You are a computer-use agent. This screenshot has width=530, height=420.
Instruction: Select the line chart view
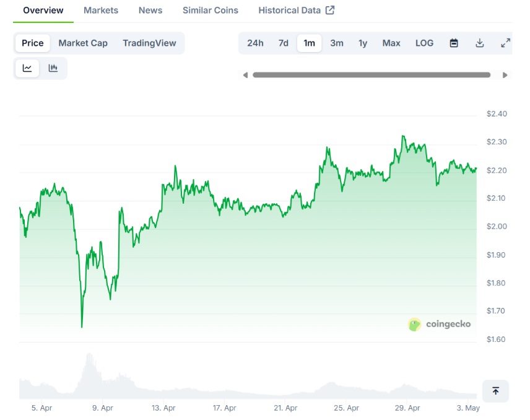(x=27, y=68)
